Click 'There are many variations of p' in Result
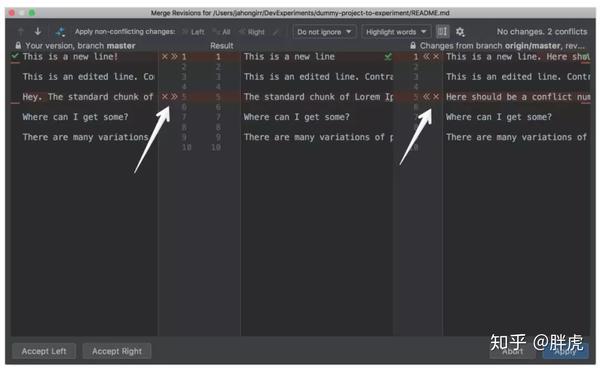Image resolution: width=600 pixels, height=368 pixels. tap(318, 137)
